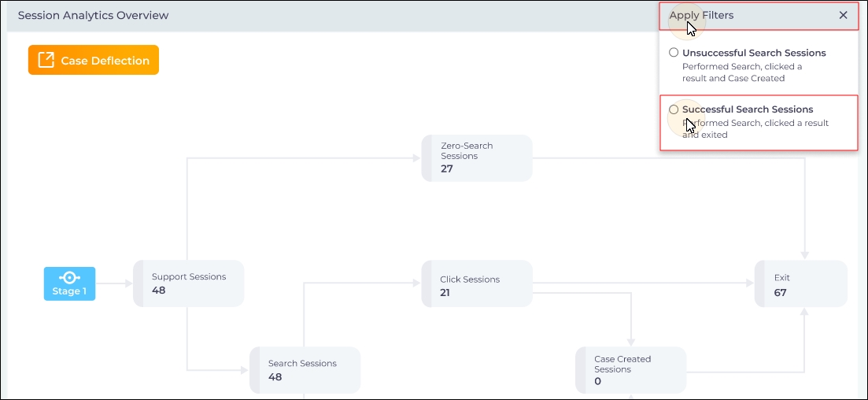Click the Zero-Search Sessions node

(x=477, y=158)
